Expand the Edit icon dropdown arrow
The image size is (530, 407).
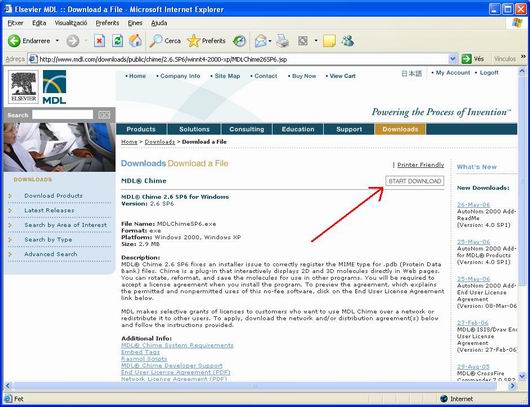pos(316,41)
